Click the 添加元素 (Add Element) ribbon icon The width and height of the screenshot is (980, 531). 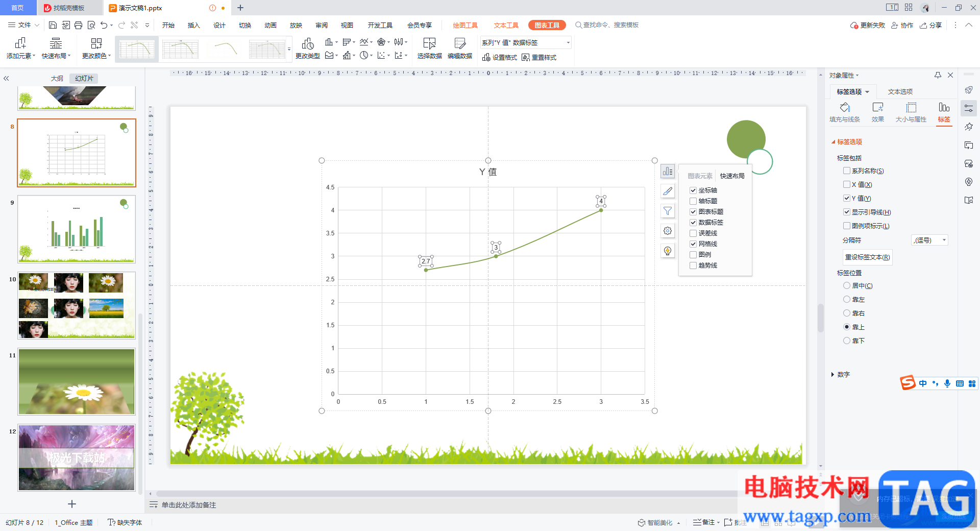click(20, 49)
